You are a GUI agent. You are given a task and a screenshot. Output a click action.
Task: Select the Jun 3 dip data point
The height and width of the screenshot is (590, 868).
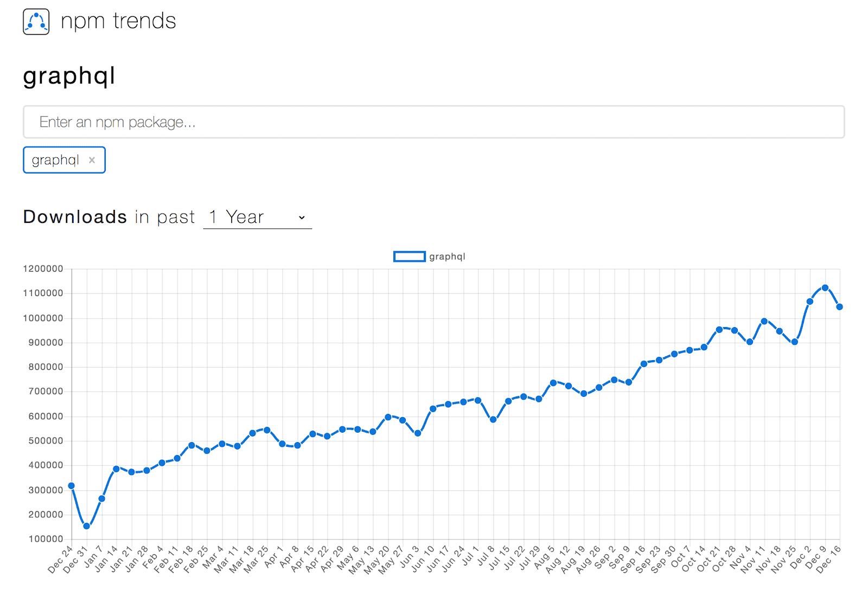[x=418, y=433]
